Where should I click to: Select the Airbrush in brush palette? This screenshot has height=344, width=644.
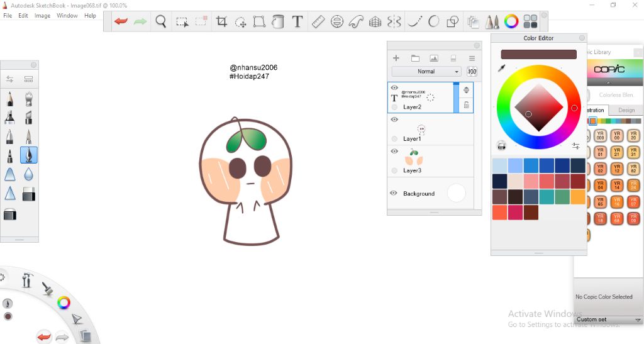point(28,99)
